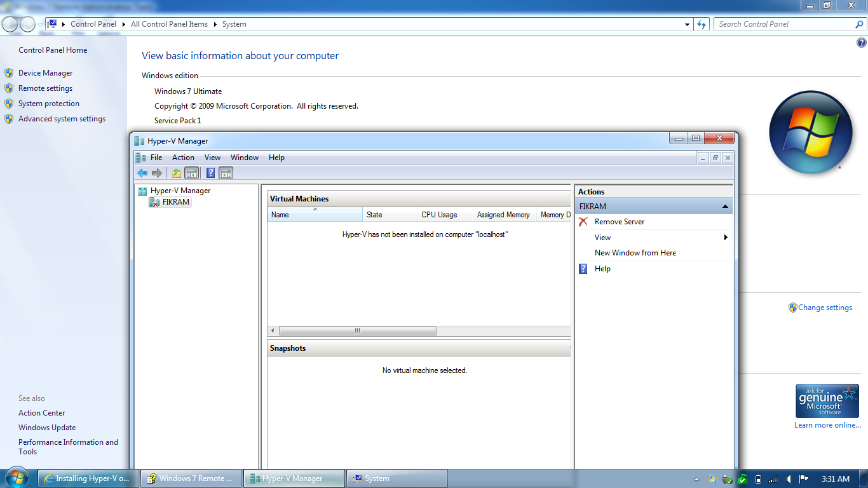The width and height of the screenshot is (868, 488).
Task: Click the blue Help question mark toolbar icon
Action: click(211, 173)
